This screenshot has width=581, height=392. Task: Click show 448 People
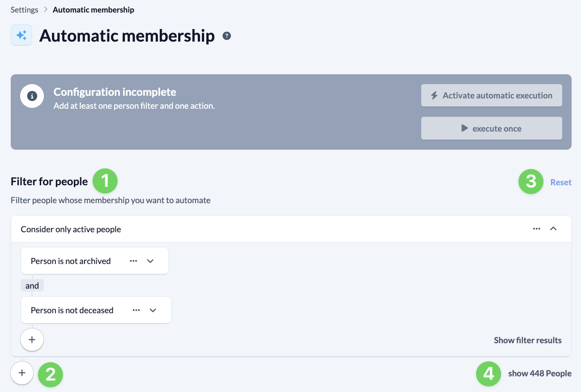click(539, 373)
